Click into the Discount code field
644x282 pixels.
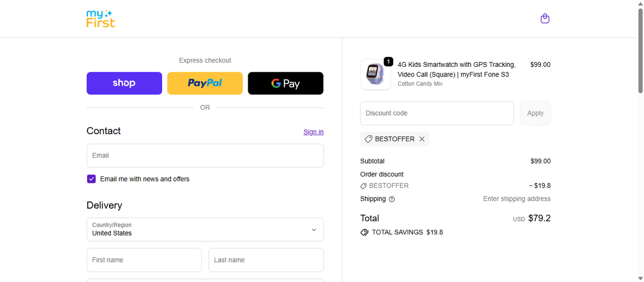pyautogui.click(x=437, y=113)
